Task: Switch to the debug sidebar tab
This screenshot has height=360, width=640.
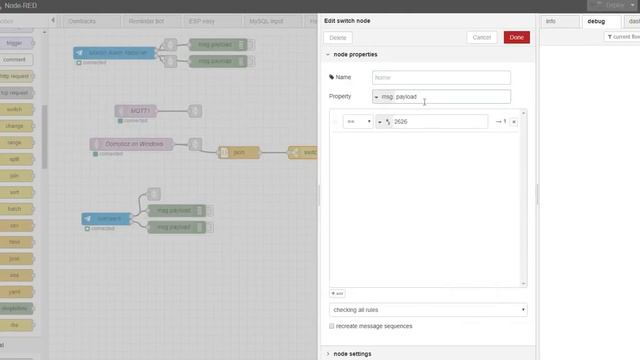Action: click(x=601, y=21)
